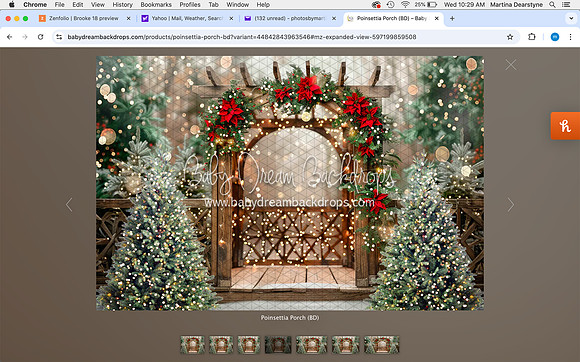Switch to the 132 unread mail tab
Viewport: 580px width, 362px height.
[x=290, y=18]
